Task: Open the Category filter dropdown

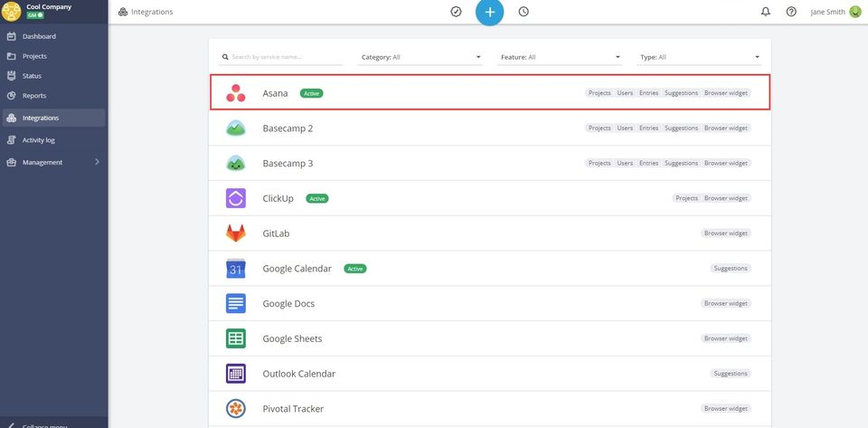Action: coord(420,57)
